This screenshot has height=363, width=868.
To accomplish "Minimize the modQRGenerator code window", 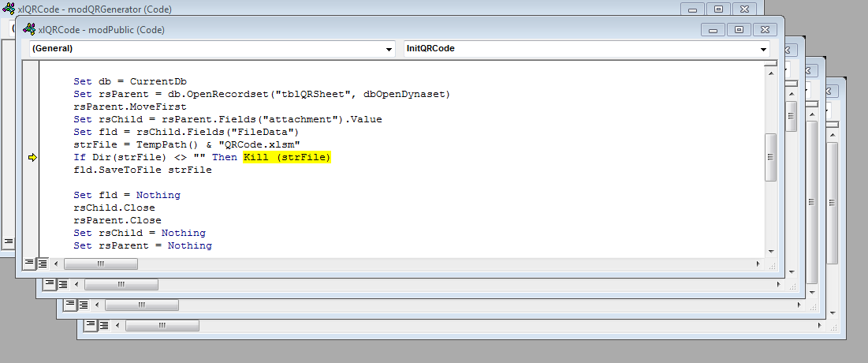I will (692, 9).
